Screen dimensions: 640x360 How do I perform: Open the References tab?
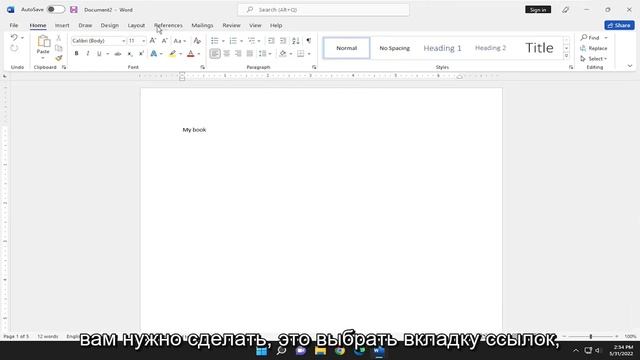coord(168,25)
